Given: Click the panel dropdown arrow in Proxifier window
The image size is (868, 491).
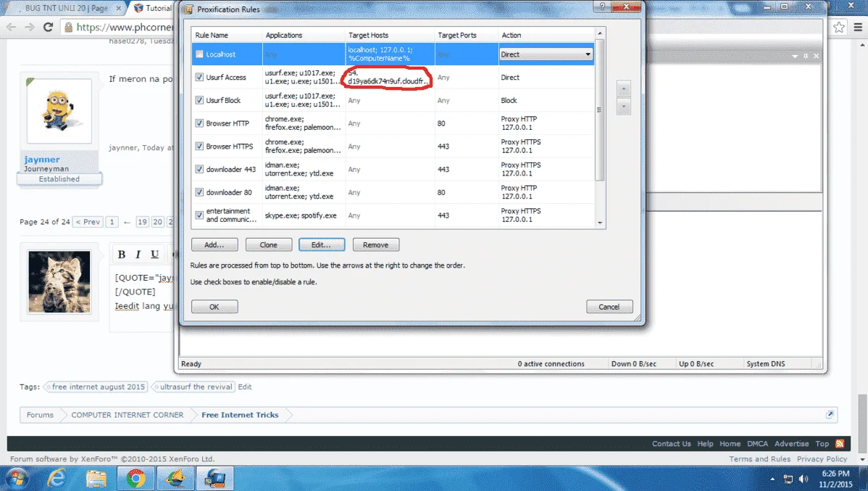Looking at the screenshot, I should coord(795,56).
